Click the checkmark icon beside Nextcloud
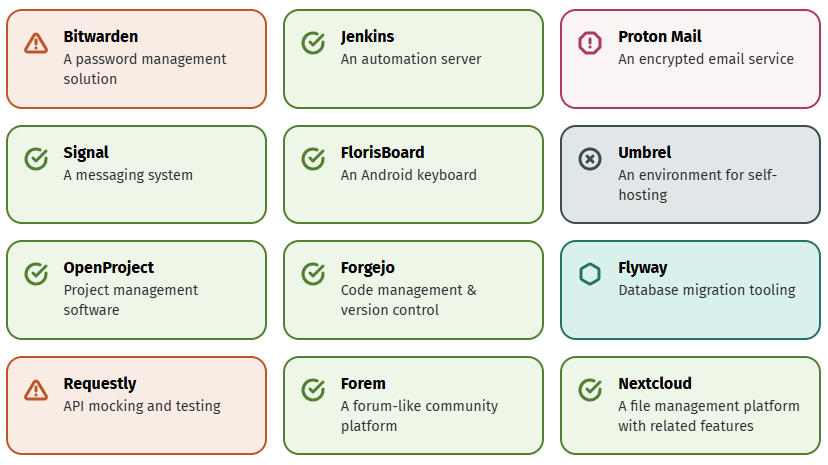The width and height of the screenshot is (828, 465). (x=590, y=389)
